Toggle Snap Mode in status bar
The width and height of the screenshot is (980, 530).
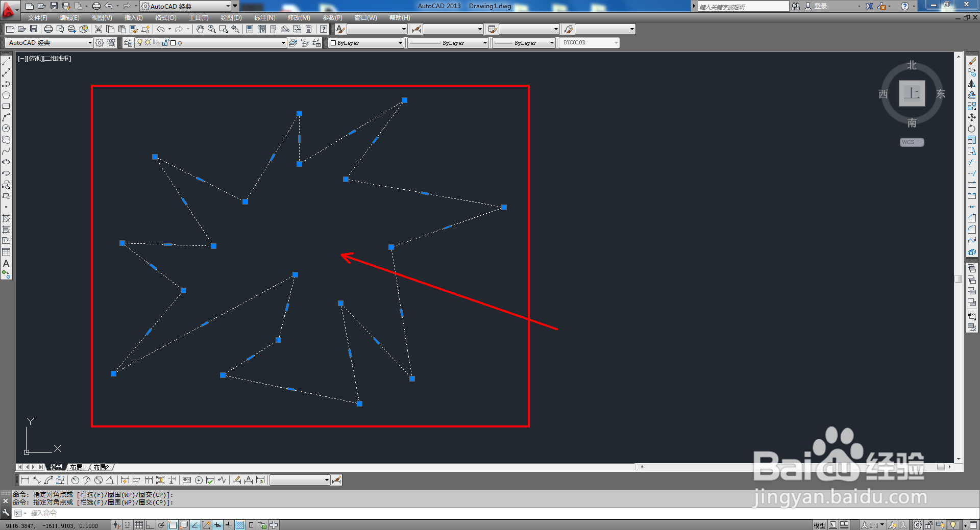coord(128,525)
